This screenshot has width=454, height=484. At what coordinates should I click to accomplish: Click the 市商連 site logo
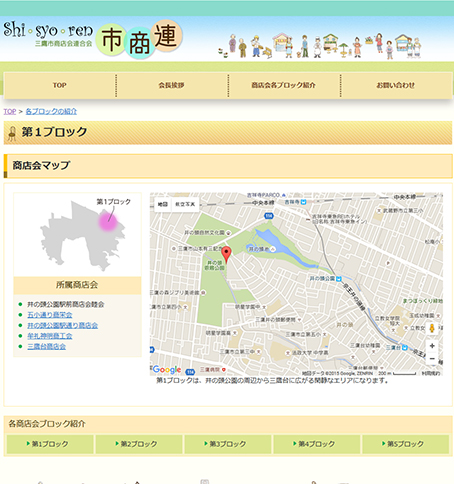(x=139, y=40)
